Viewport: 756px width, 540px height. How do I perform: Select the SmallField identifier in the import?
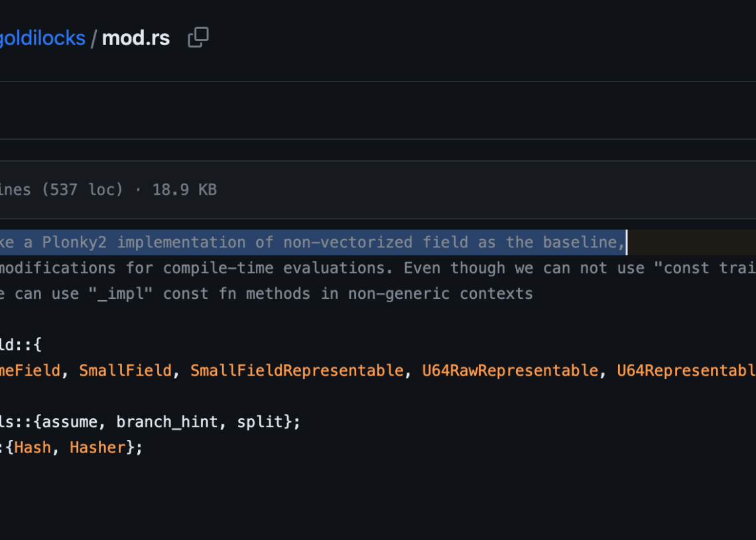[x=125, y=370]
